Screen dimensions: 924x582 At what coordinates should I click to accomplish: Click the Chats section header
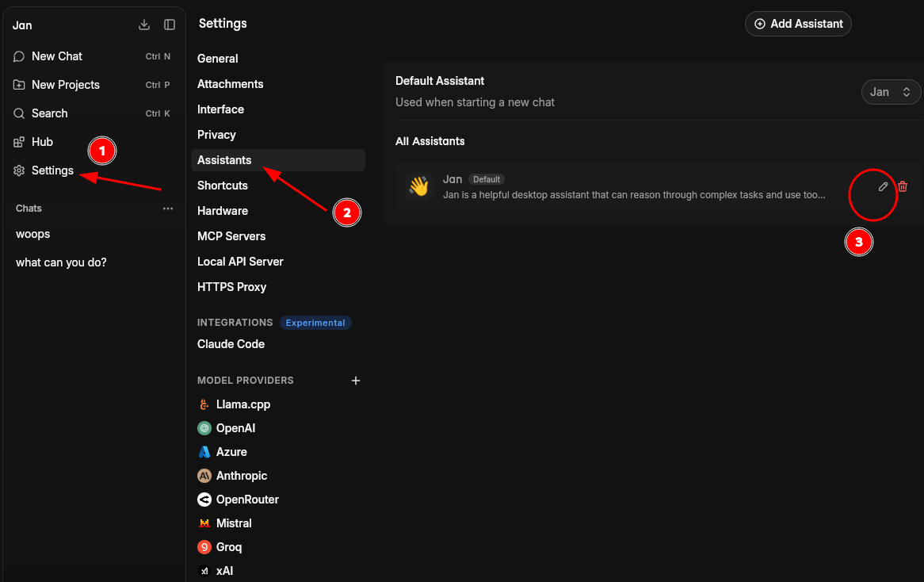click(x=29, y=209)
